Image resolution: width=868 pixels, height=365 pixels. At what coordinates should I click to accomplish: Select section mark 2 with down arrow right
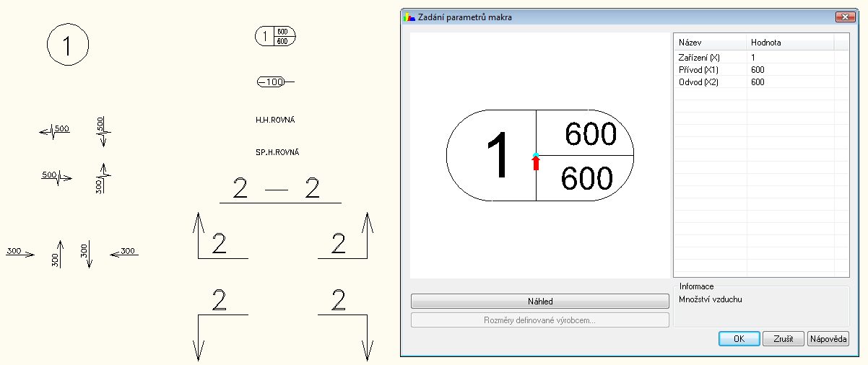coord(345,325)
